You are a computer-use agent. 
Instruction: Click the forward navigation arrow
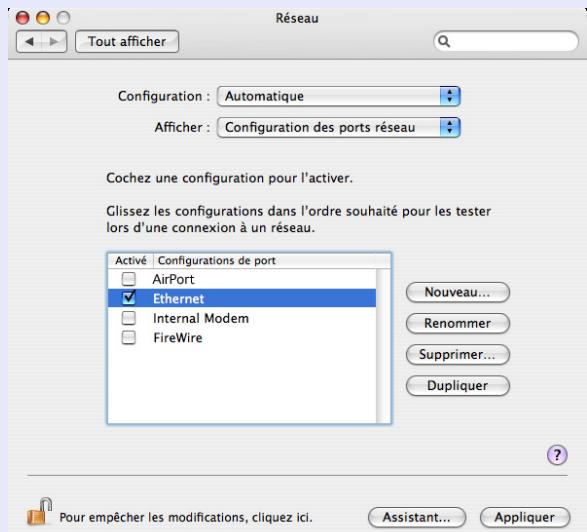click(x=54, y=41)
